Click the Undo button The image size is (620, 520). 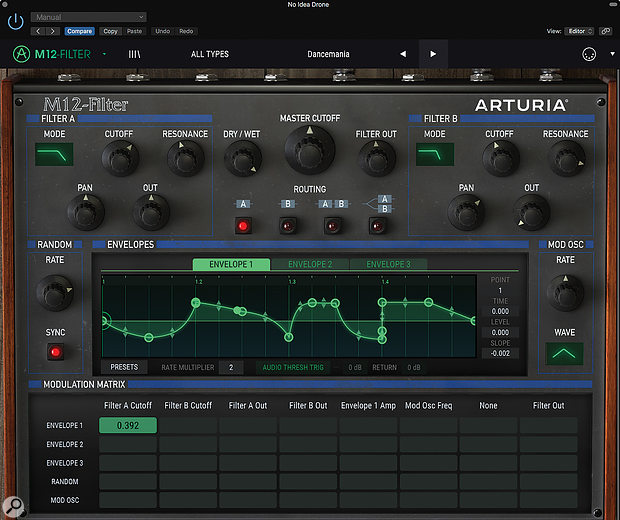pyautogui.click(x=163, y=31)
